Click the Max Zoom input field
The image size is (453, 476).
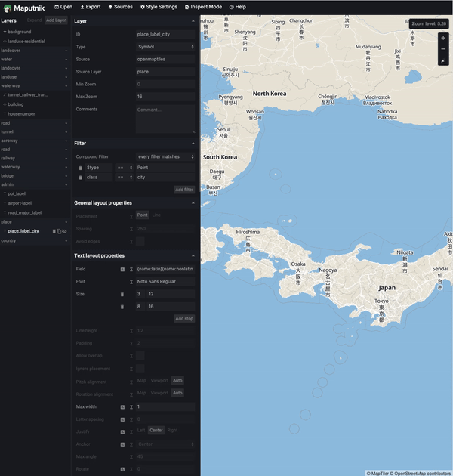tap(165, 97)
